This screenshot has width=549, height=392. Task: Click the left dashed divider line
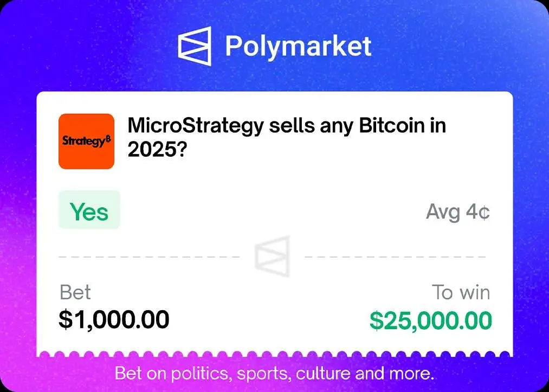click(149, 256)
